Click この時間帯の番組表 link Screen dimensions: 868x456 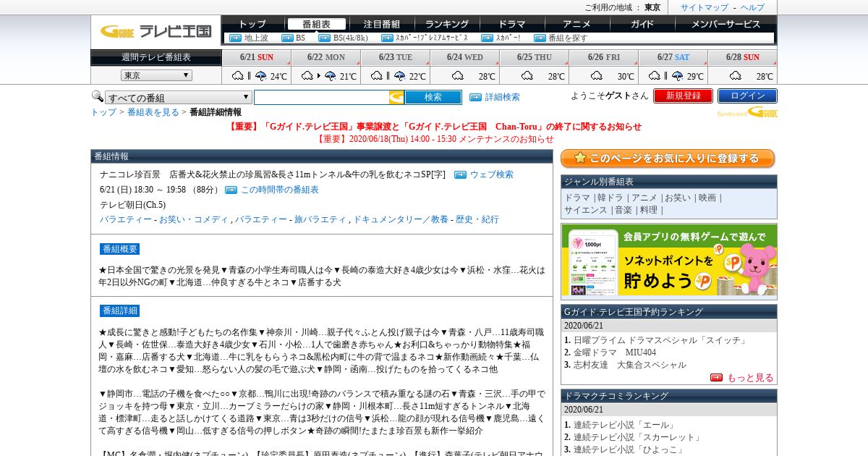[x=280, y=190]
